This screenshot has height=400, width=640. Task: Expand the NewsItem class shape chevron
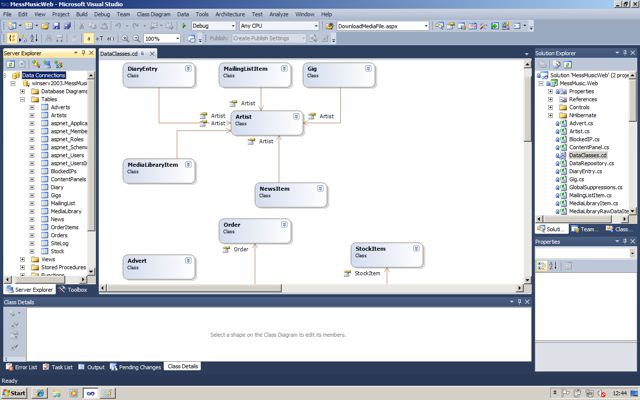point(320,189)
